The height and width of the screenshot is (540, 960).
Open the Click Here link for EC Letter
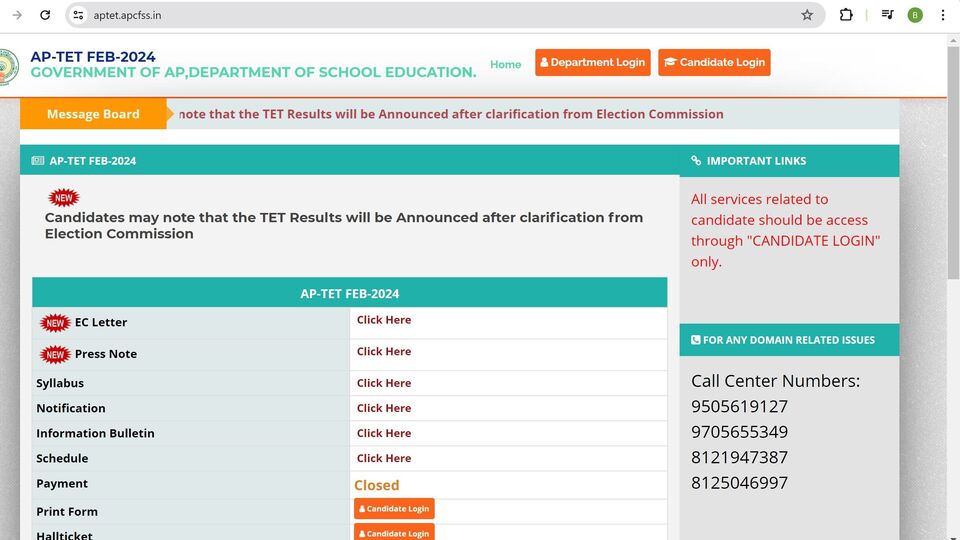pyautogui.click(x=384, y=320)
